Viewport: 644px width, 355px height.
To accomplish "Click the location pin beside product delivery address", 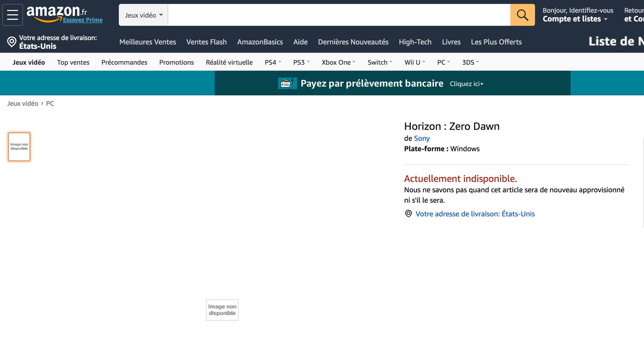I will coord(408,214).
